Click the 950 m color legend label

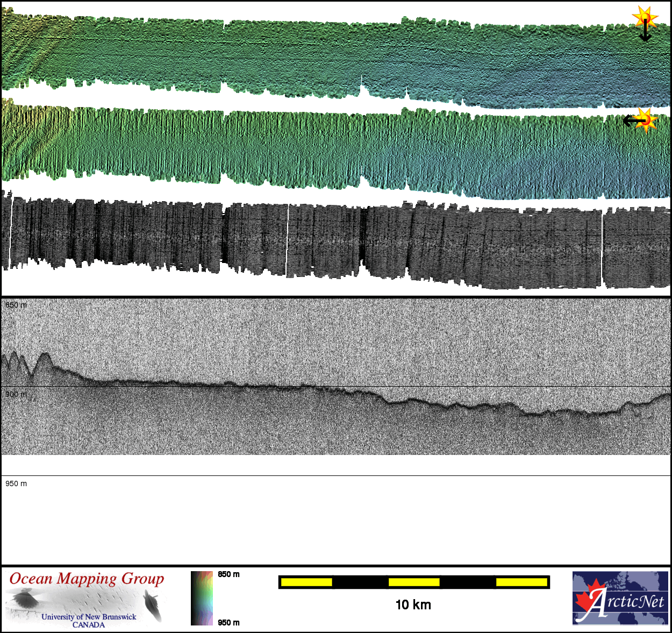[228, 623]
